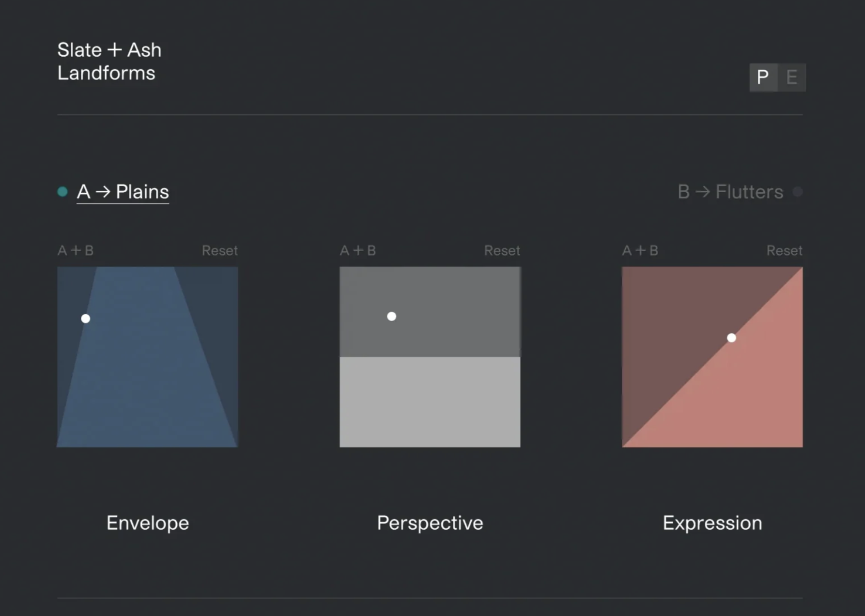Reset the Expression pad
865x616 pixels.
tap(784, 250)
